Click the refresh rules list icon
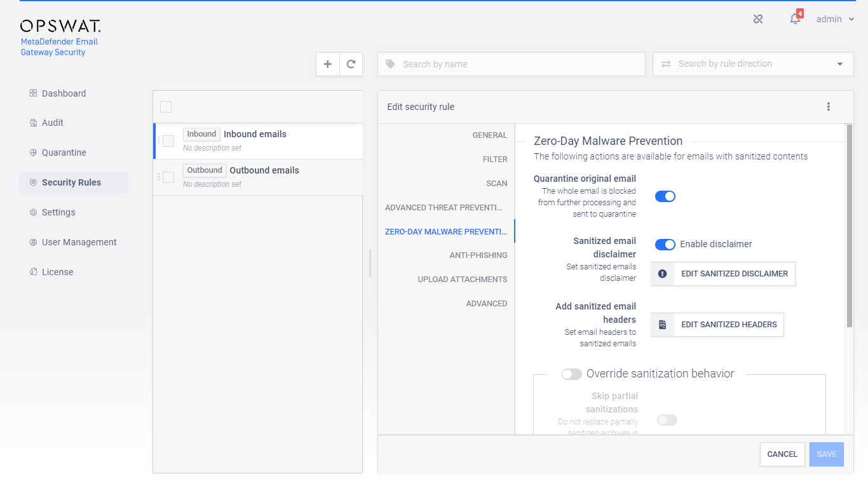The height and width of the screenshot is (488, 868). [351, 64]
